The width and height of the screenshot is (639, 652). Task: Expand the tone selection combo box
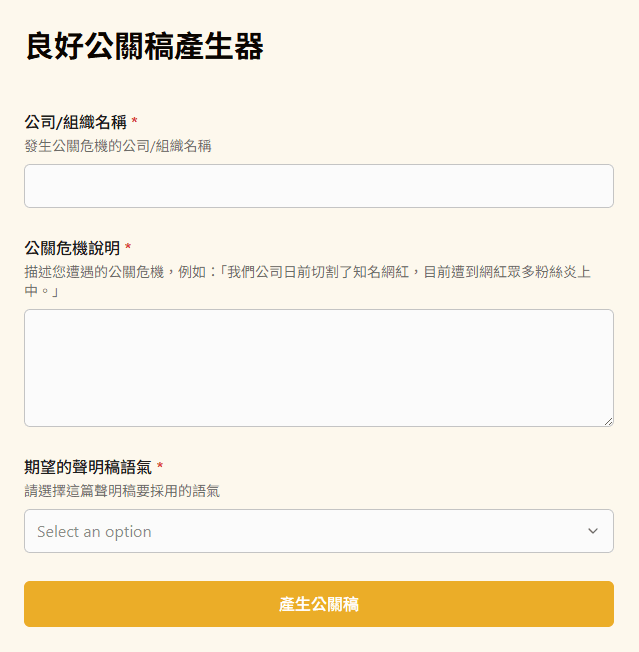[318, 531]
